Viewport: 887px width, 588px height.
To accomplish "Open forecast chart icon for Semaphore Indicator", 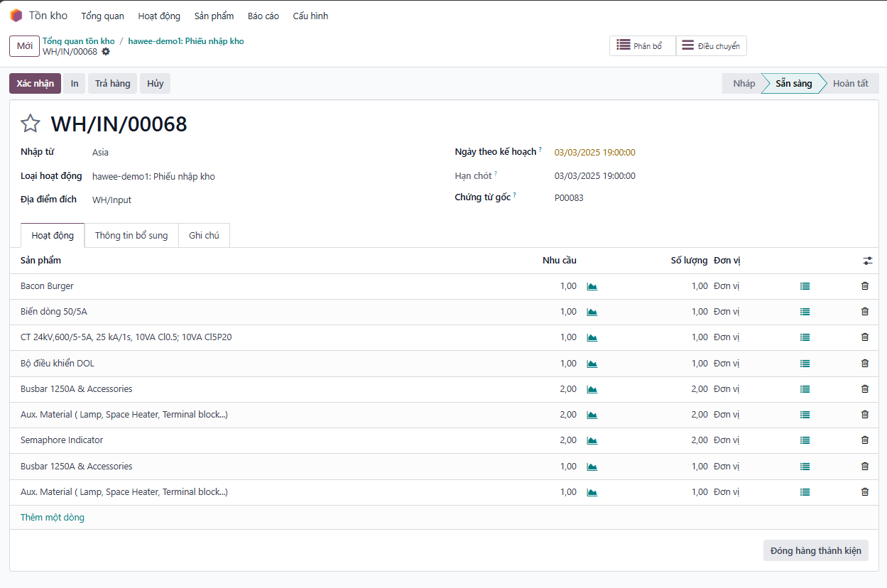I will (x=592, y=440).
